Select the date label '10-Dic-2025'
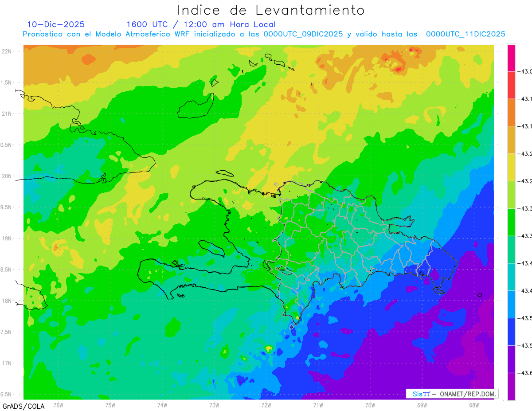Screen dimensions: 532x411 click(x=56, y=24)
